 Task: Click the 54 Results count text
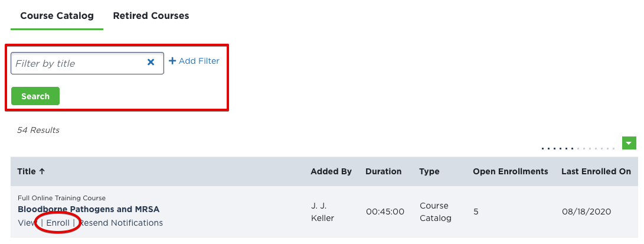click(x=38, y=130)
